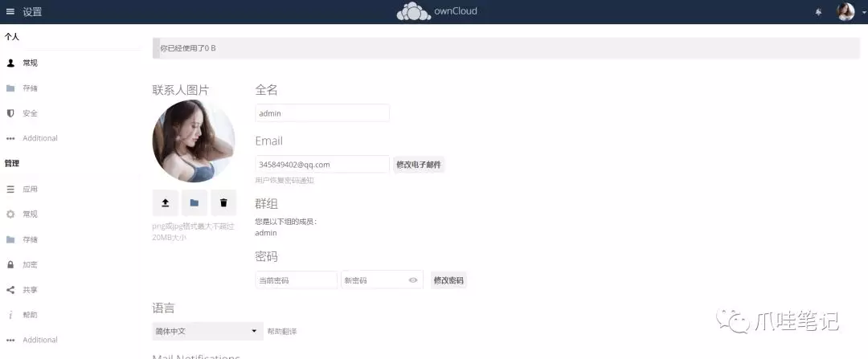Open the notifications bell

tap(818, 12)
